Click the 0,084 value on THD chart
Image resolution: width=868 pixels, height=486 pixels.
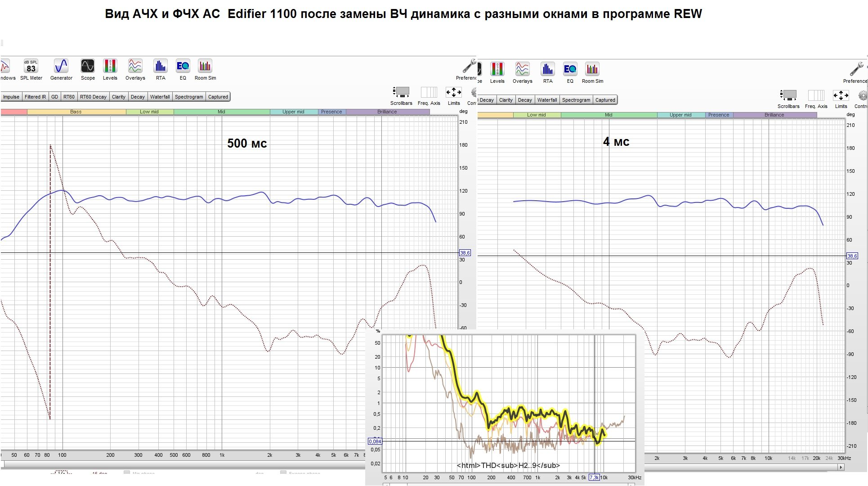point(375,441)
